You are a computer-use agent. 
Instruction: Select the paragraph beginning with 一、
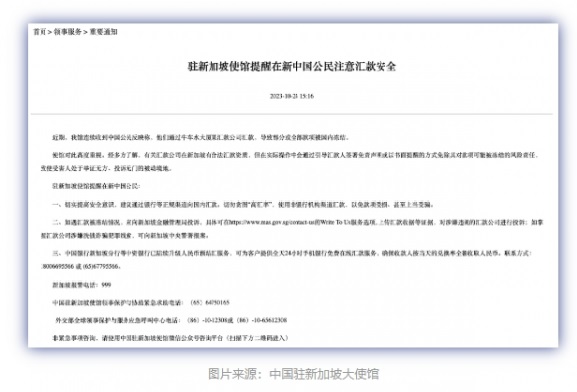pyautogui.click(x=243, y=205)
